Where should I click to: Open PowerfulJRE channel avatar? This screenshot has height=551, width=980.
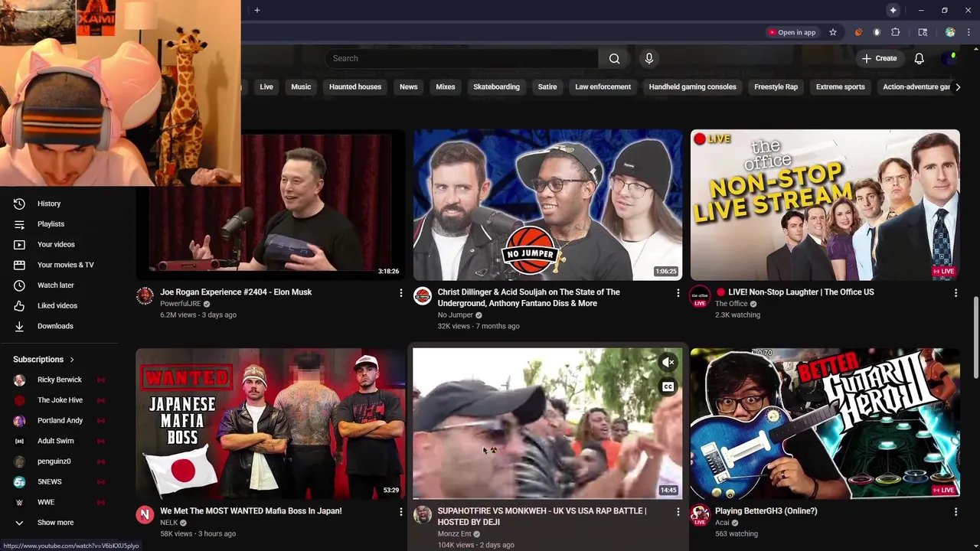145,296
